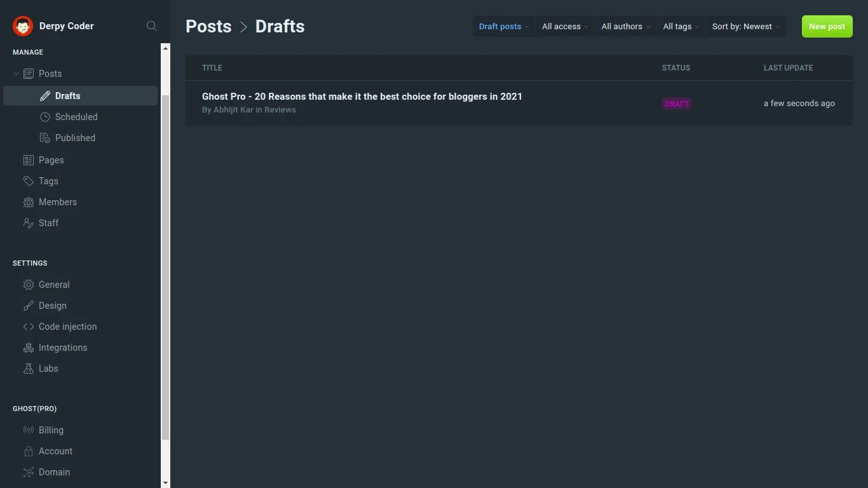Screen dimensions: 868x488
Task: Click the Billing broadcast icon
Action: pos(29,430)
